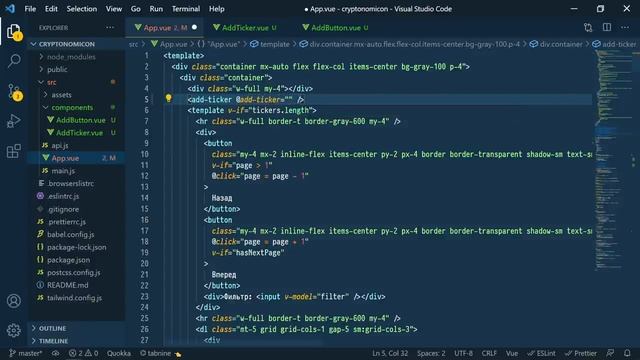The height and width of the screenshot is (360, 640).
Task: Click the div.container breadcrumb segment
Action: tap(557, 44)
